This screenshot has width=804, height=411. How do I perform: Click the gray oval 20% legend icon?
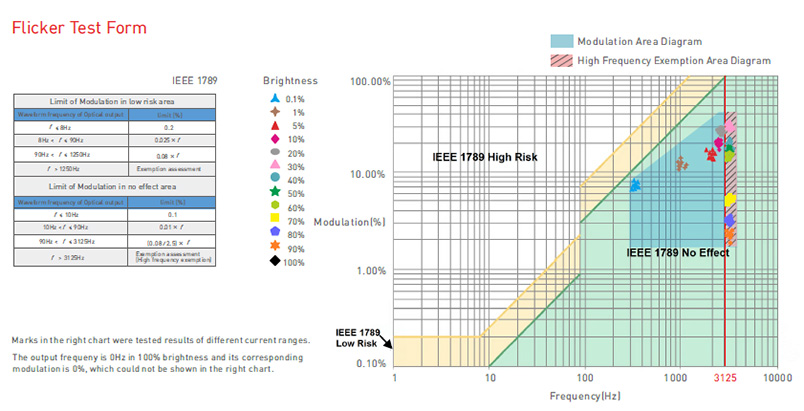click(x=275, y=152)
